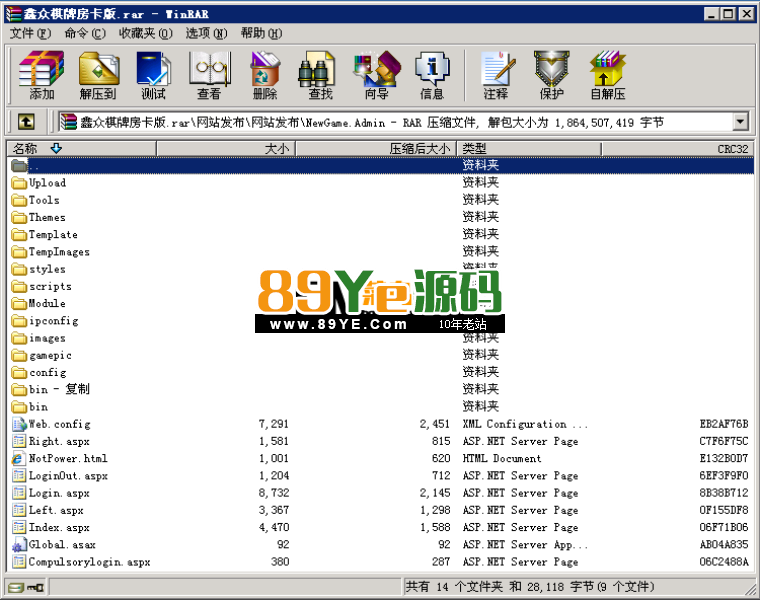This screenshot has height=600, width=760.
Task: Open the 选项(N) menu
Action: click(206, 33)
